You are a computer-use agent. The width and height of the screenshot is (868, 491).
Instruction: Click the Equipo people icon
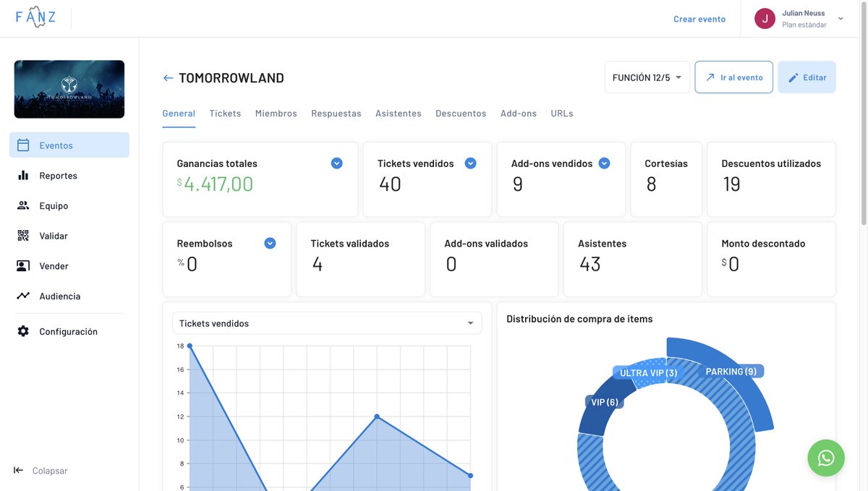(x=22, y=205)
